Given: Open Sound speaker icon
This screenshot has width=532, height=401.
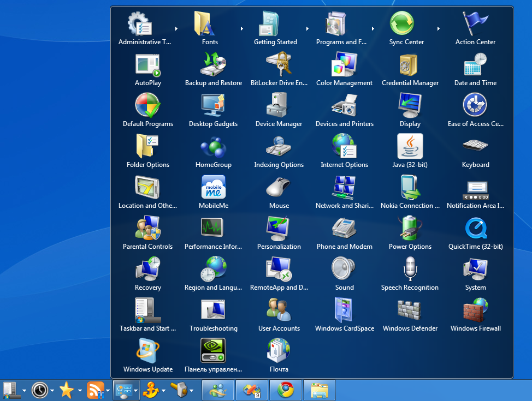Looking at the screenshot, I should click(343, 268).
